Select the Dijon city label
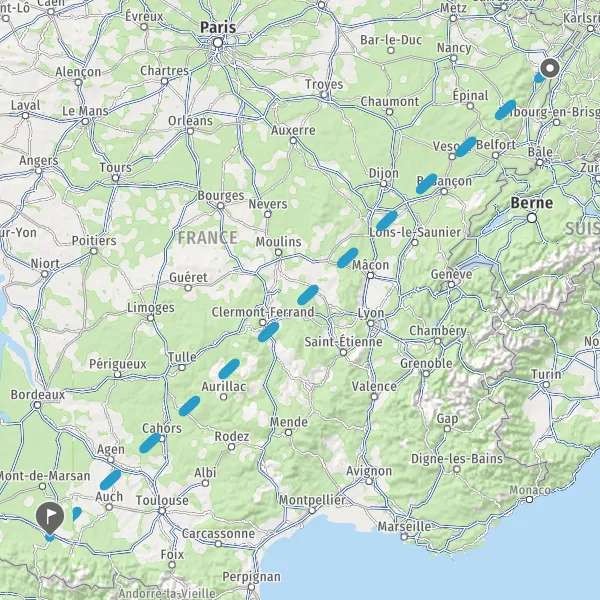 click(x=383, y=173)
